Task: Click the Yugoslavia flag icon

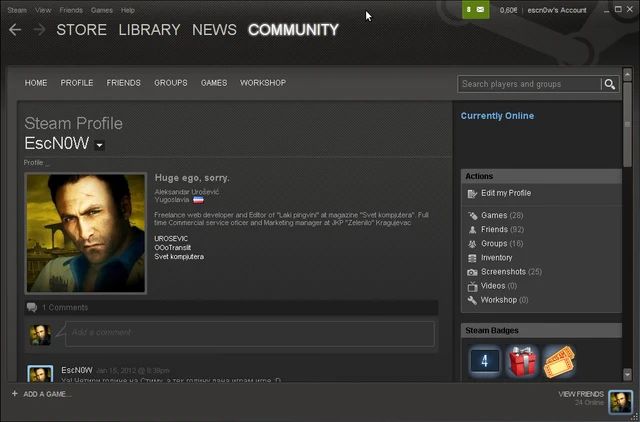Action: 198,200
